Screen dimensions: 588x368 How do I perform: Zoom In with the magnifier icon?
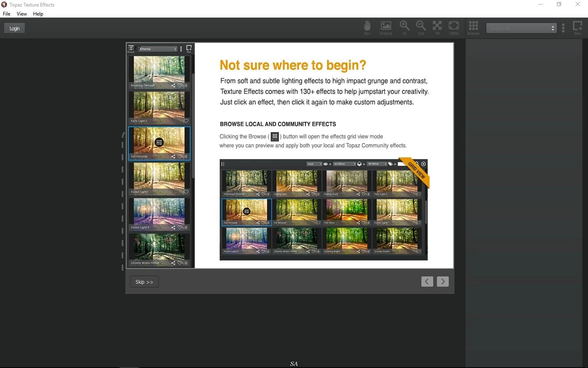click(405, 28)
